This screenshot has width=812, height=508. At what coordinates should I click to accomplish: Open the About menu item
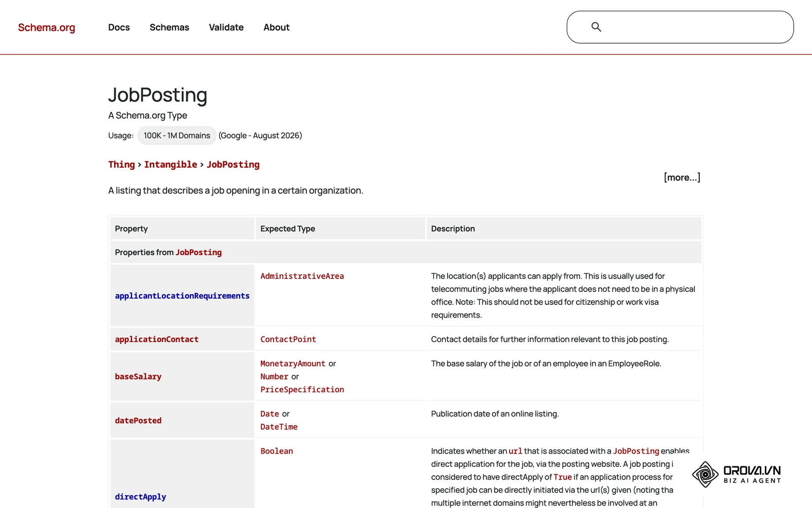(277, 27)
